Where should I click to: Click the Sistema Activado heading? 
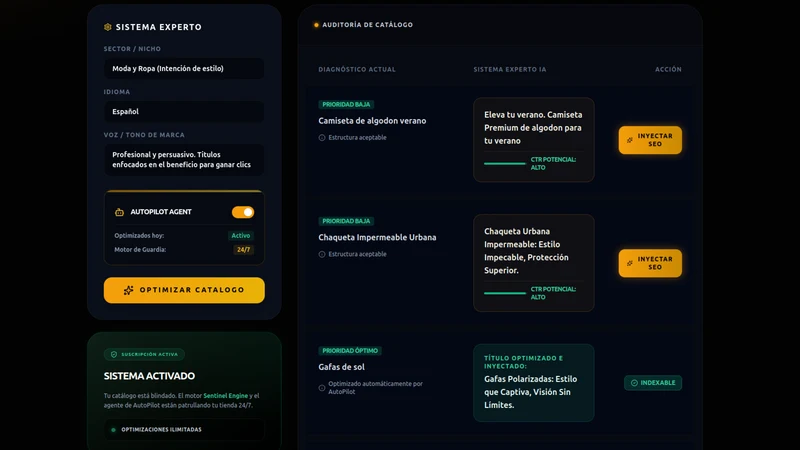click(x=149, y=376)
